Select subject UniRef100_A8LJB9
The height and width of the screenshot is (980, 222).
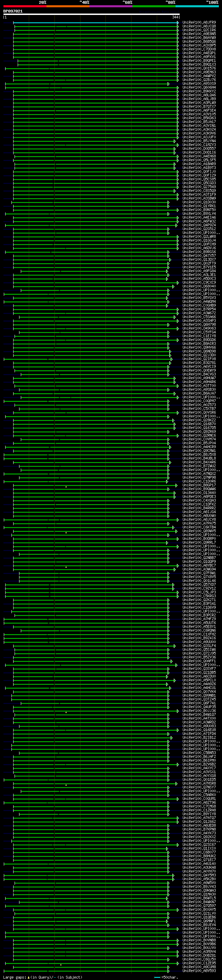pyautogui.click(x=199, y=99)
